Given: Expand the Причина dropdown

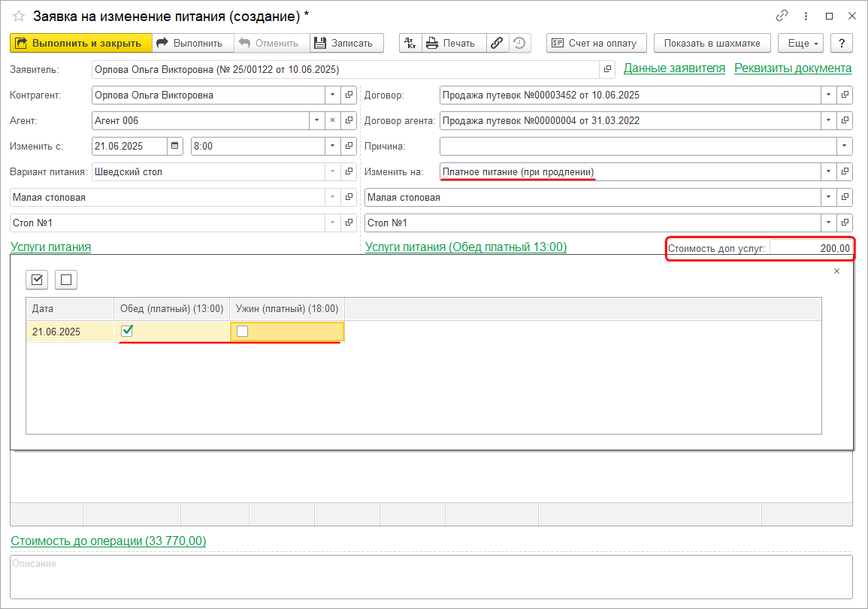Looking at the screenshot, I should (845, 146).
